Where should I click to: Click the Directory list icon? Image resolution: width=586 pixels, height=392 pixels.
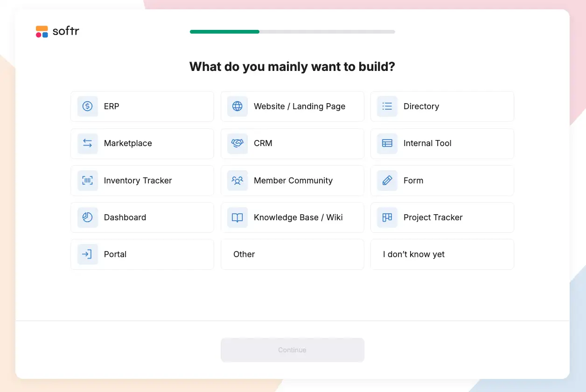pyautogui.click(x=387, y=106)
